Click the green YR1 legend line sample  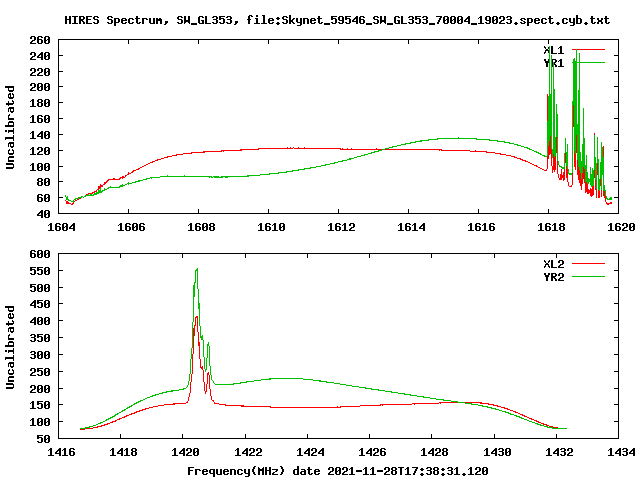tap(588, 62)
